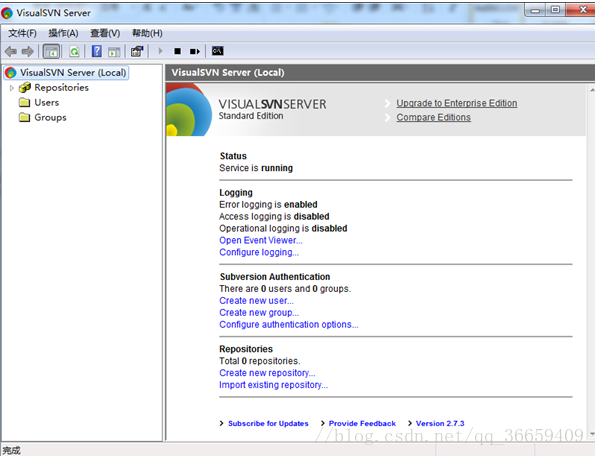The width and height of the screenshot is (595, 456).
Task: Open Help with the question mark icon
Action: pyautogui.click(x=97, y=51)
